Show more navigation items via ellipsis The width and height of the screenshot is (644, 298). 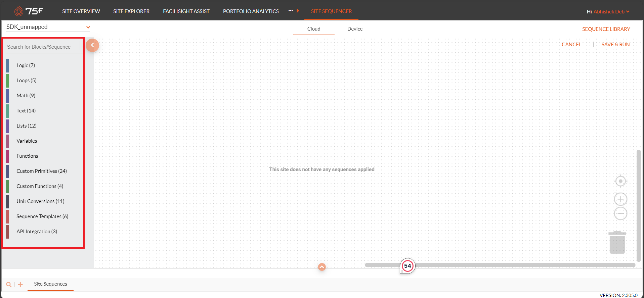[x=291, y=11]
